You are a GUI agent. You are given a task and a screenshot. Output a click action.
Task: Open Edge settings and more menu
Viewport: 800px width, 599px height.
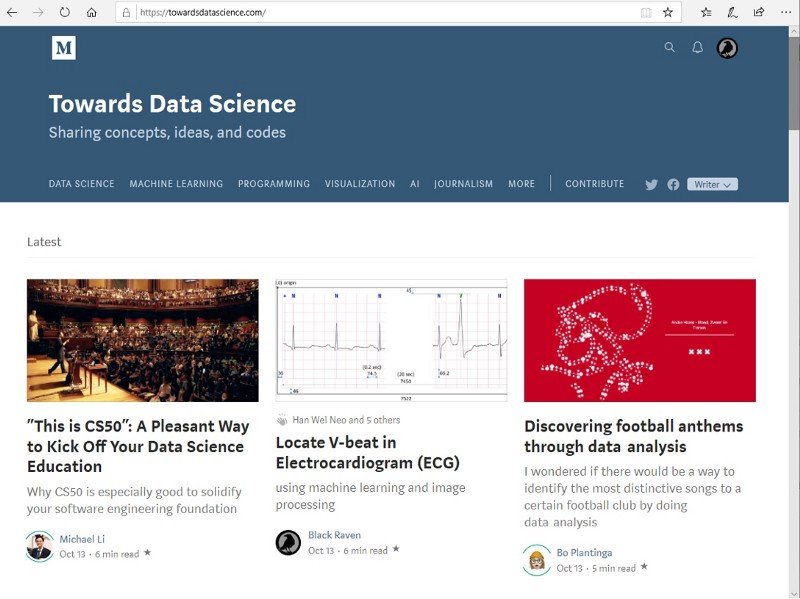pyautogui.click(x=785, y=13)
